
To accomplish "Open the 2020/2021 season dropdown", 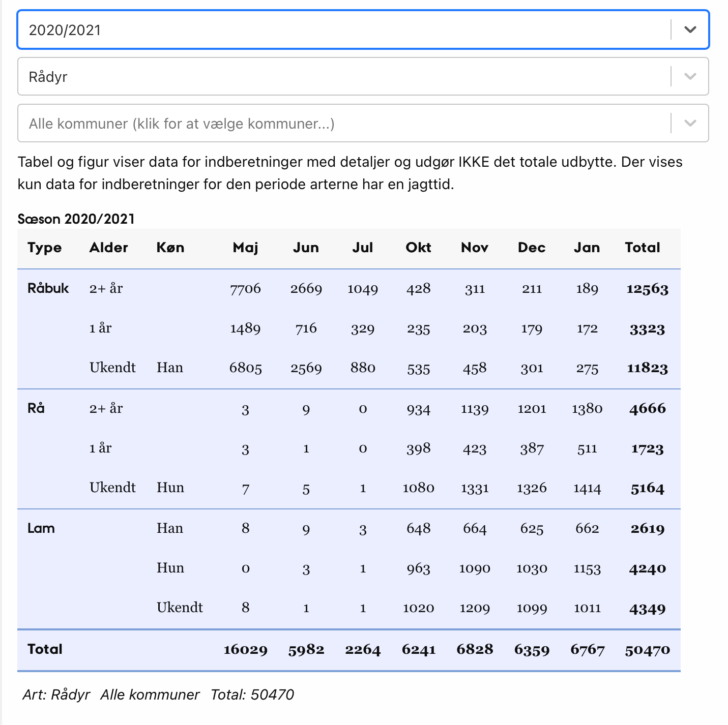I will tap(346, 30).
